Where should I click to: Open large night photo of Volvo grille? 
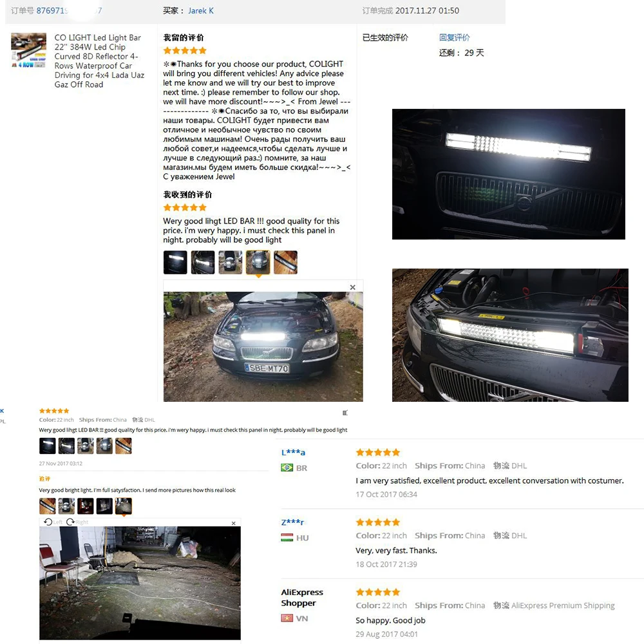[x=509, y=174]
